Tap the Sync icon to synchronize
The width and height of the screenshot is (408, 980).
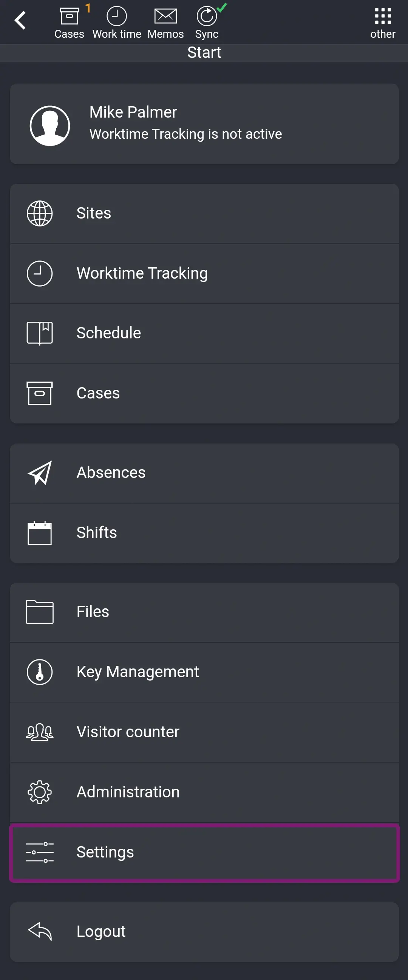tap(207, 16)
